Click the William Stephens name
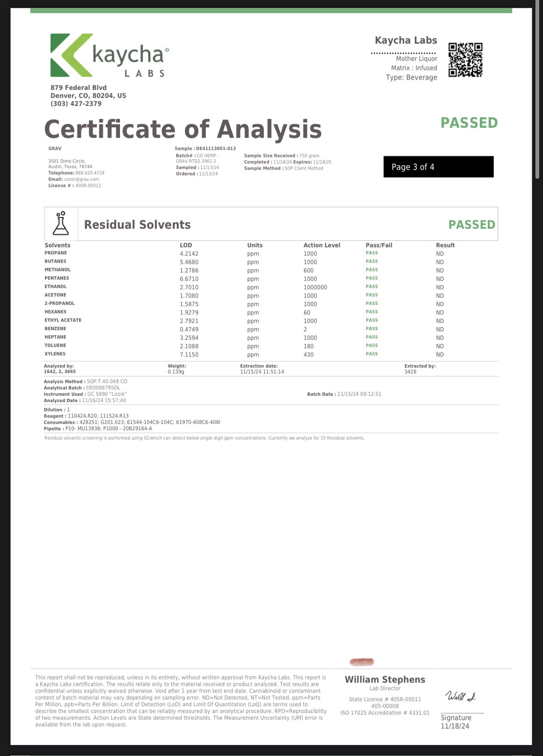Image resolution: width=543 pixels, height=756 pixels. [x=385, y=679]
